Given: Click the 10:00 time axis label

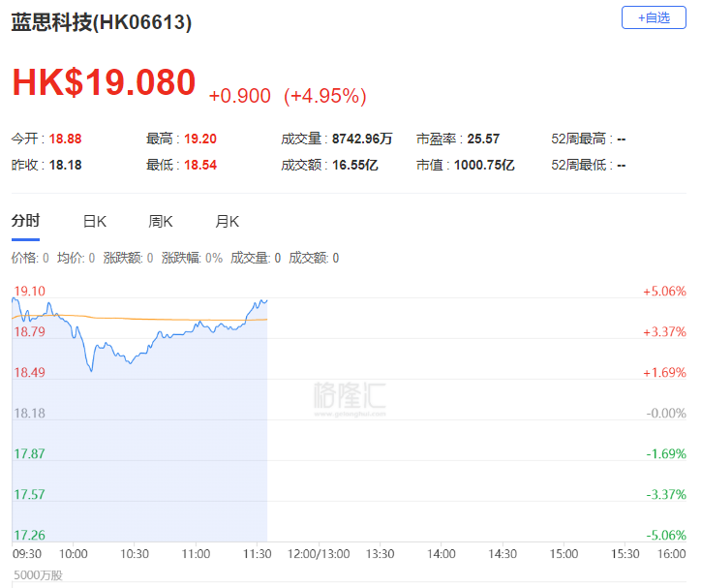Looking at the screenshot, I should (x=74, y=554).
